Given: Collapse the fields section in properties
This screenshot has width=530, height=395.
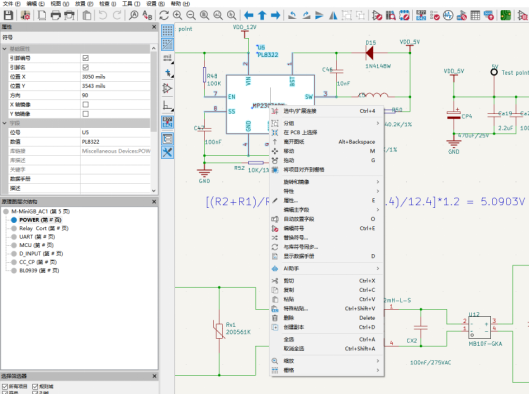Looking at the screenshot, I should point(5,123).
